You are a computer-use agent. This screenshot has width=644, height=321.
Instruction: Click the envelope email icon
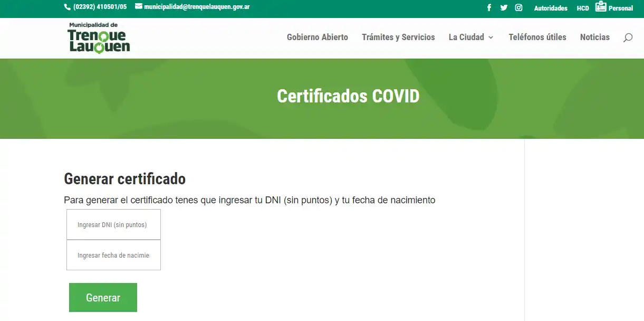(138, 7)
